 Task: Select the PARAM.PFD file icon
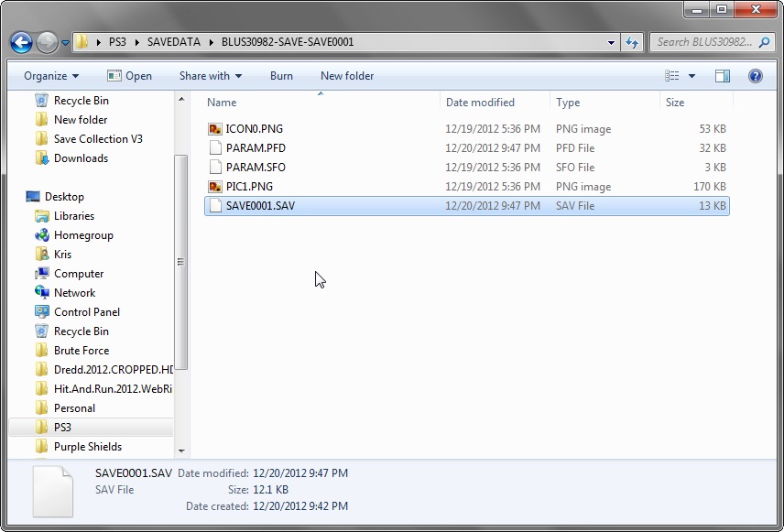point(215,148)
